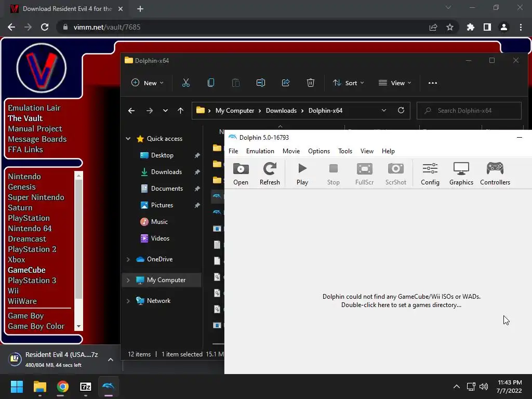Select Pictures in the navigation pane

(x=162, y=205)
